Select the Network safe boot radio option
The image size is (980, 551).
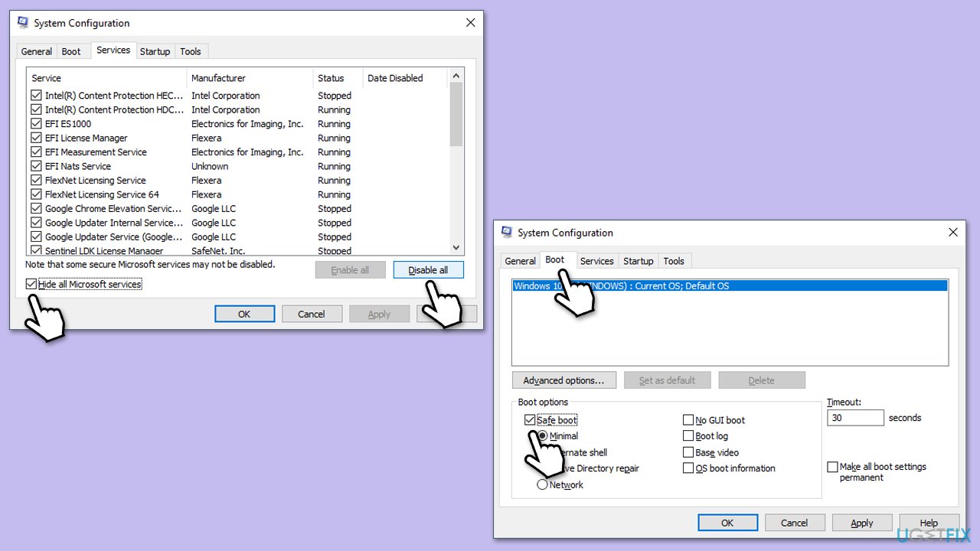tap(543, 484)
